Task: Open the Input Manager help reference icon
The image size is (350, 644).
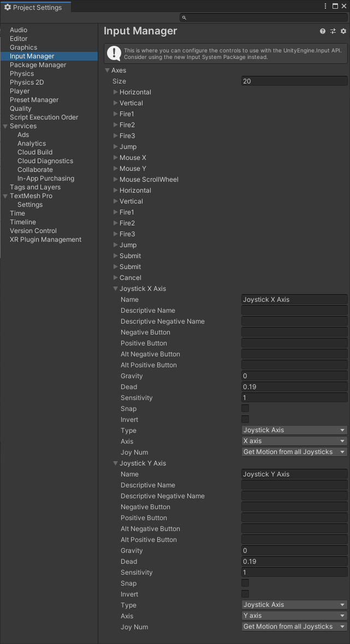Action: point(323,32)
